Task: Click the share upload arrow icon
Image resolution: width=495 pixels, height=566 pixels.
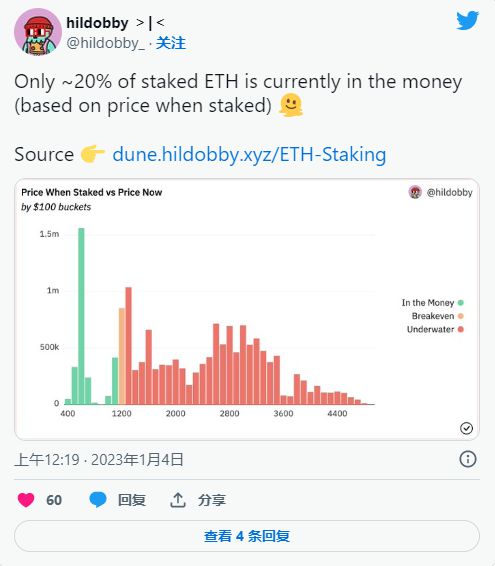Action: coord(178,500)
